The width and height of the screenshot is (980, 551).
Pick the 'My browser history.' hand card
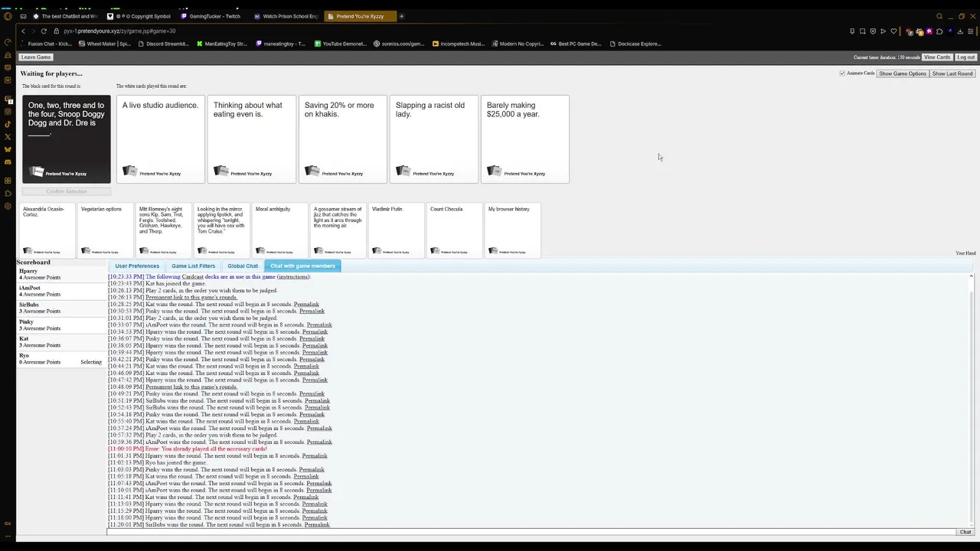click(513, 230)
